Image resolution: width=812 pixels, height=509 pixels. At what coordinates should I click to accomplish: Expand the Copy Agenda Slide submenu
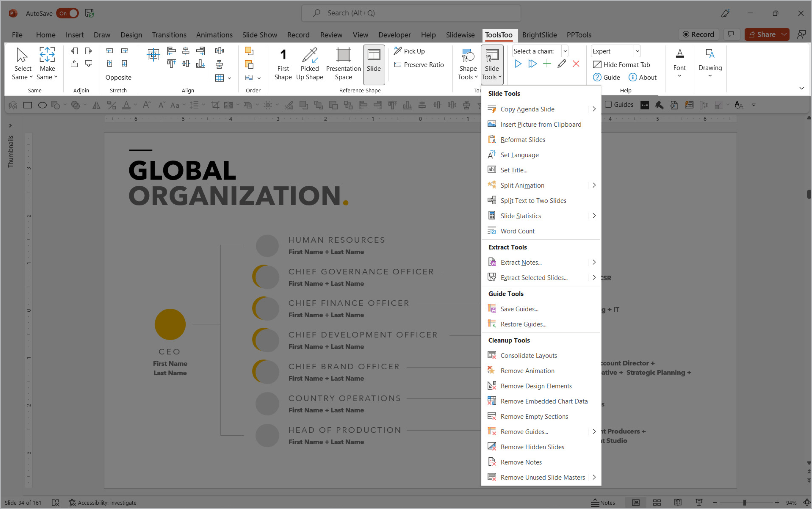(594, 108)
